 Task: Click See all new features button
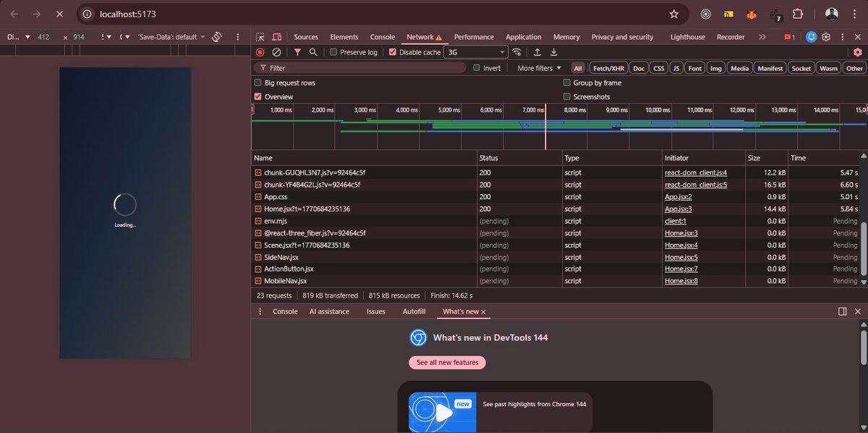[x=447, y=362]
